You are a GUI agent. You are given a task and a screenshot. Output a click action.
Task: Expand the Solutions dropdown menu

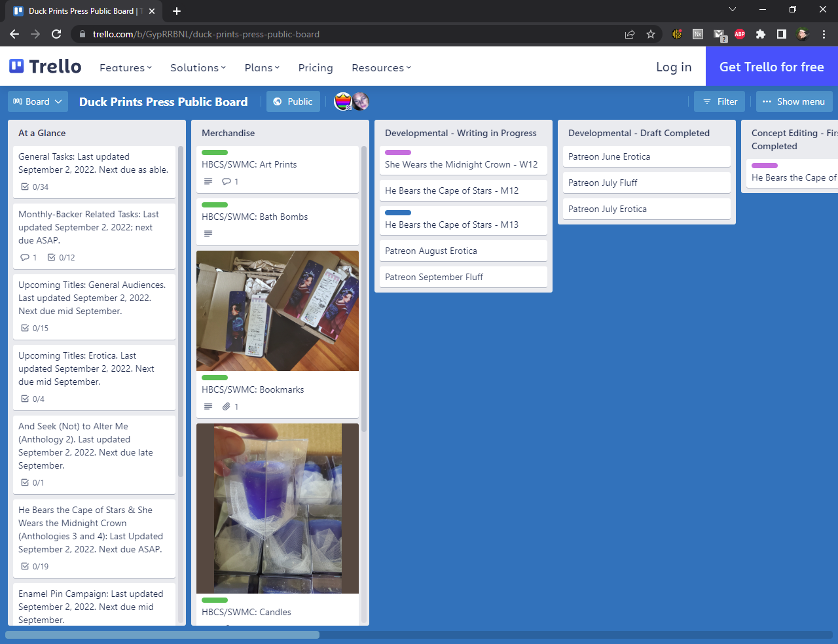tap(198, 67)
